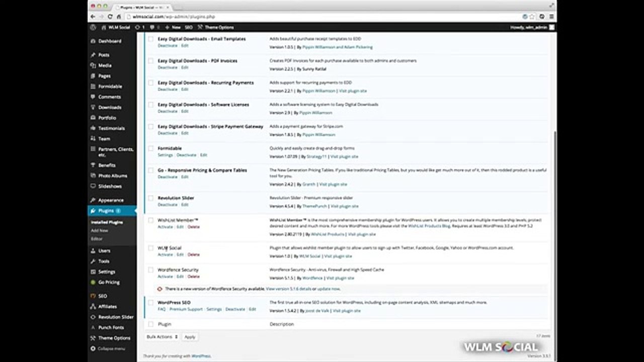The image size is (644, 362).
Task: Click the Comments bubble icon in sidebar
Action: pyautogui.click(x=93, y=97)
